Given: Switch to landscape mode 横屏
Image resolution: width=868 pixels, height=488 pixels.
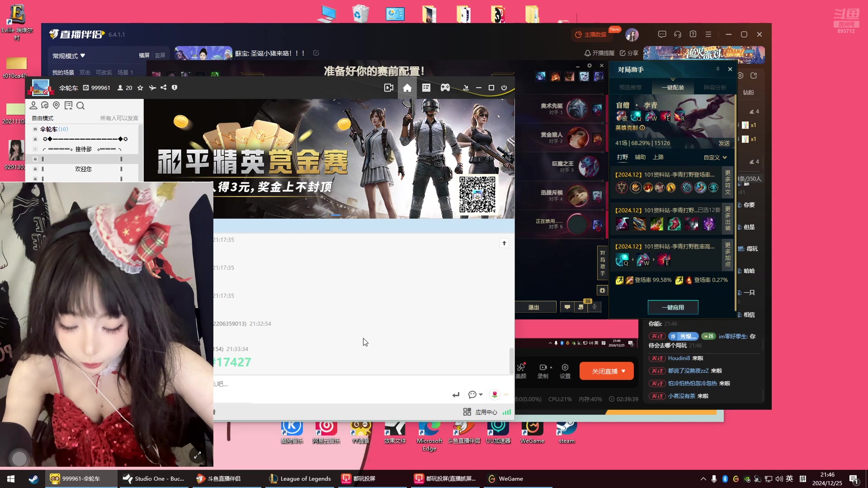Looking at the screenshot, I should 144,55.
